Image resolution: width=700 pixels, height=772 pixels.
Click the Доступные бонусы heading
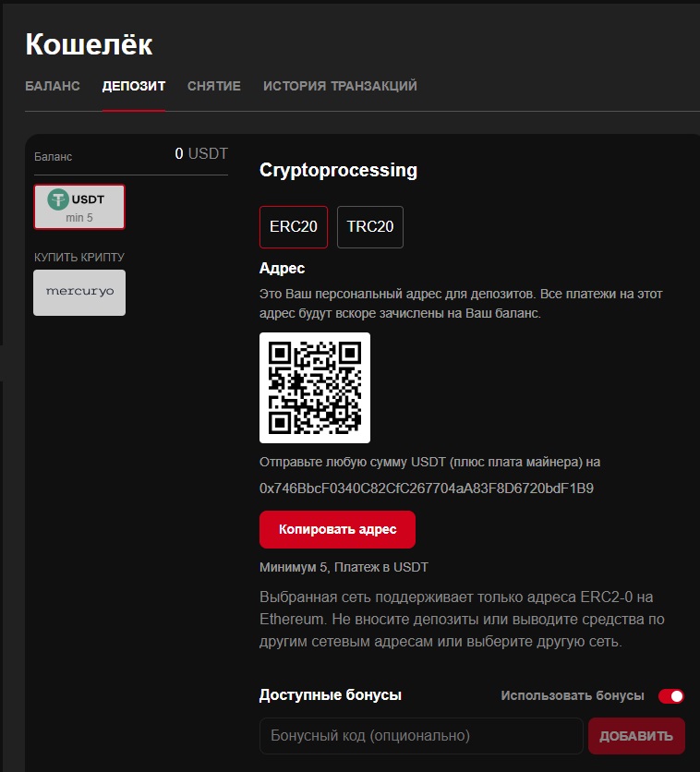pos(331,694)
